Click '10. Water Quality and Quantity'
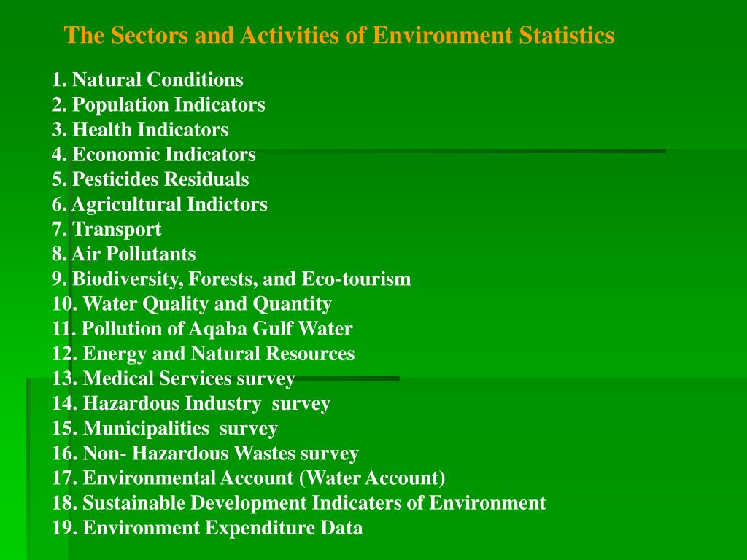This screenshot has width=747, height=560. click(192, 304)
